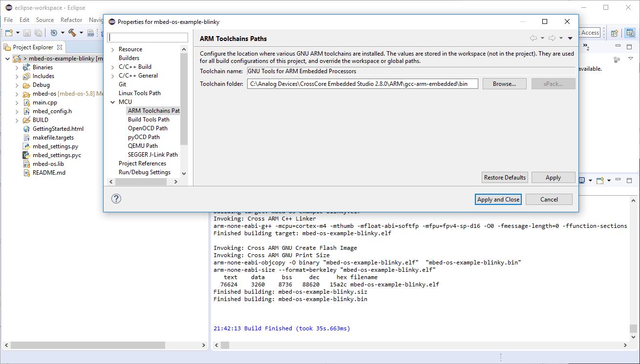This screenshot has width=640, height=364.
Task: Click the BUILD folder icon
Action: point(26,120)
